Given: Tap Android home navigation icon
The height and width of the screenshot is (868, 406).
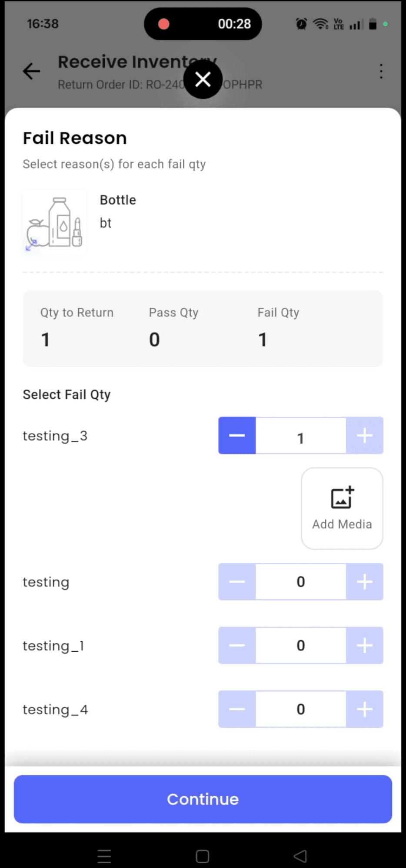Looking at the screenshot, I should tap(203, 856).
